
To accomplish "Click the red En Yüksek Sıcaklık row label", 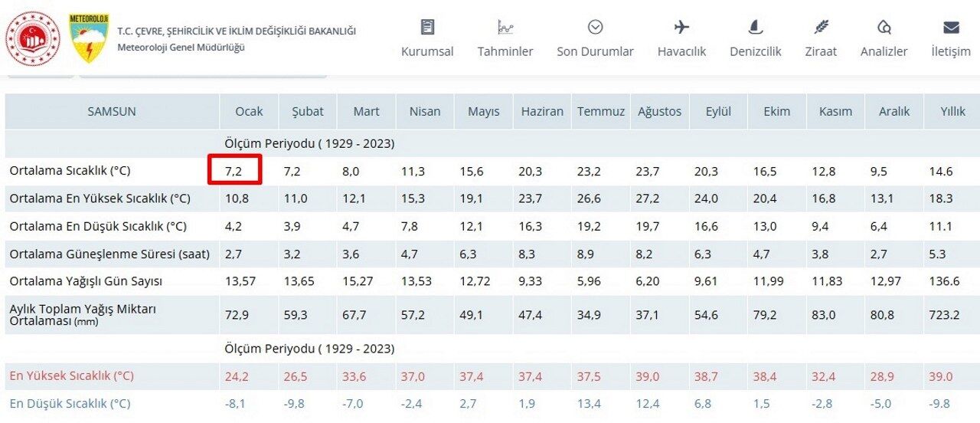I will click(71, 376).
